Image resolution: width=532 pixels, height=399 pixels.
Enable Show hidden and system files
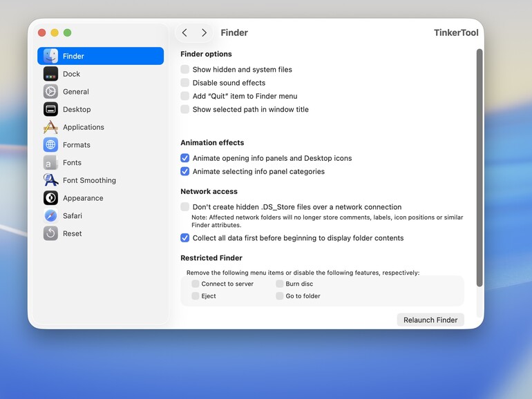(x=185, y=69)
